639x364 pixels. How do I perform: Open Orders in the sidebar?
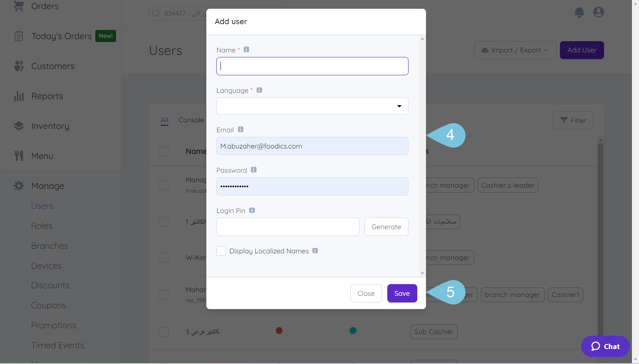[x=45, y=6]
